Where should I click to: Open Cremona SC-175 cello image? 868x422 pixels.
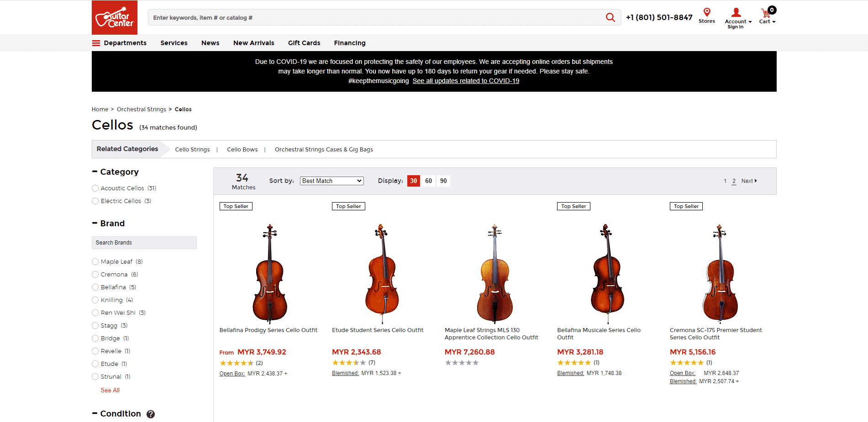(x=720, y=274)
